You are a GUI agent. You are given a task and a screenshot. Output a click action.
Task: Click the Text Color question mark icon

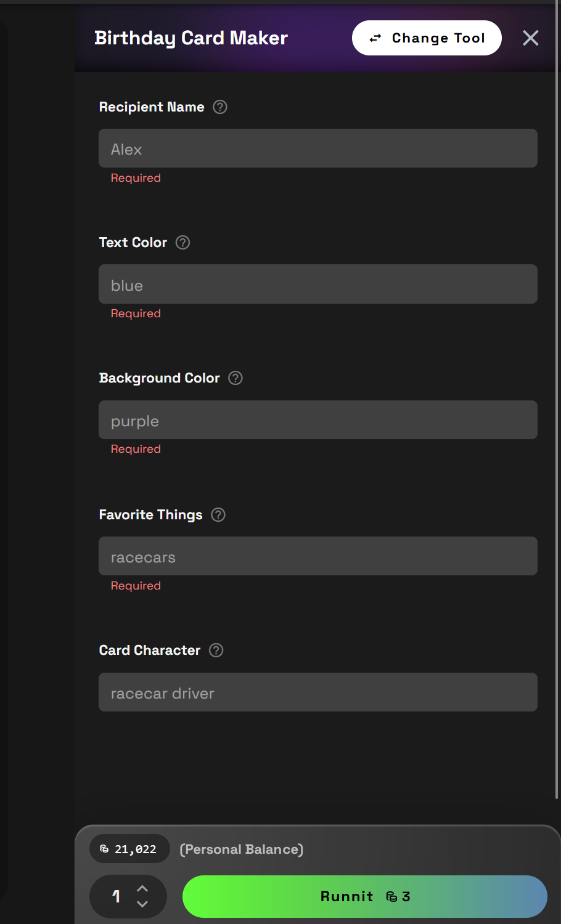click(x=182, y=243)
